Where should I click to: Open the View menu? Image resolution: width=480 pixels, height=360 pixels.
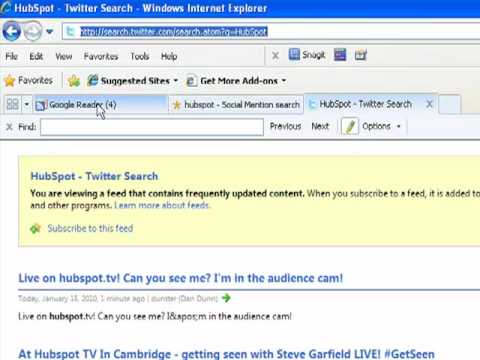click(64, 56)
